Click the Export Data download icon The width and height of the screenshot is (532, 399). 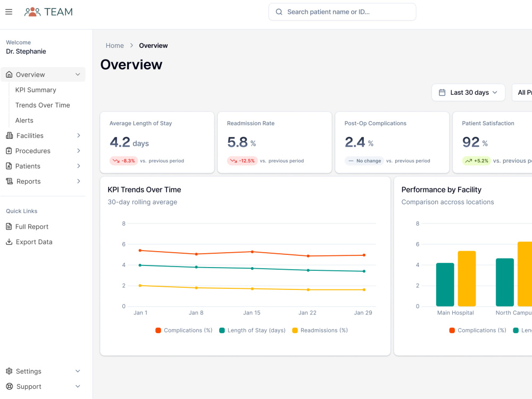pos(9,242)
